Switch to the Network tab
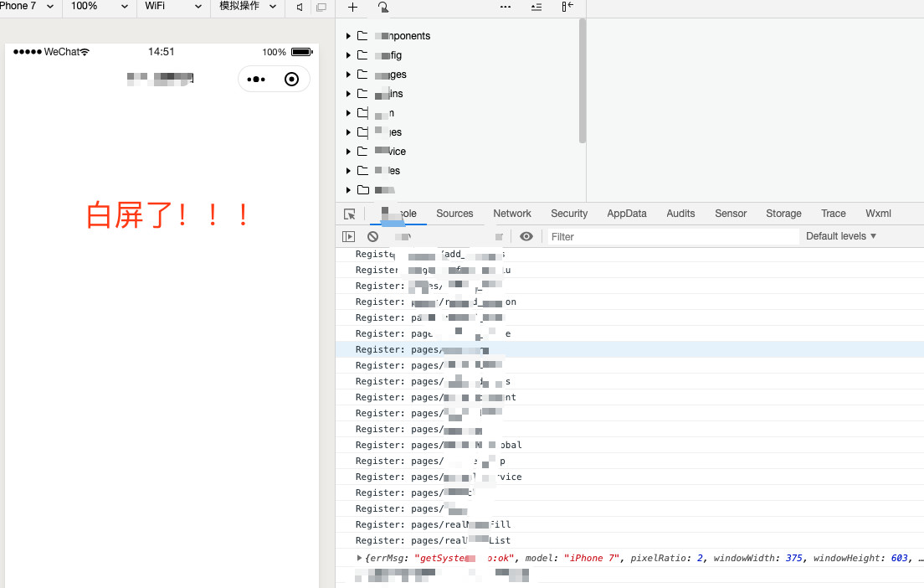Viewport: 924px width, 588px height. 512,214
